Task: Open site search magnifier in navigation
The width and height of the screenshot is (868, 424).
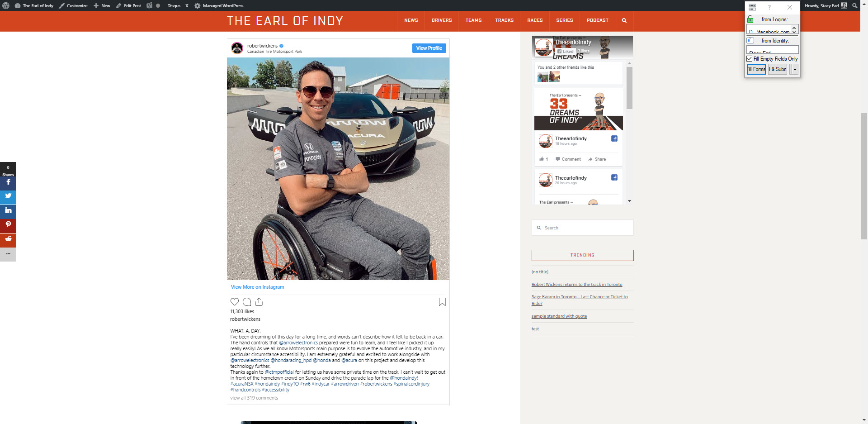Action: point(624,20)
